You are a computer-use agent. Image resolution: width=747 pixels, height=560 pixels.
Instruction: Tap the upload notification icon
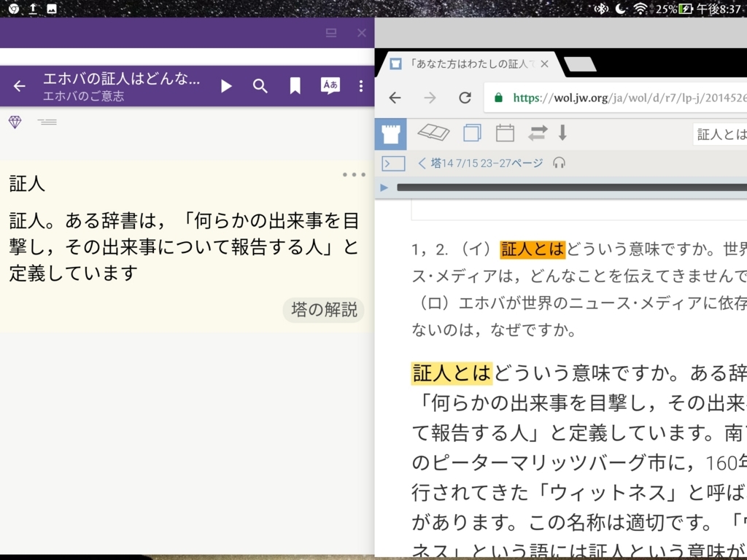coord(33,9)
